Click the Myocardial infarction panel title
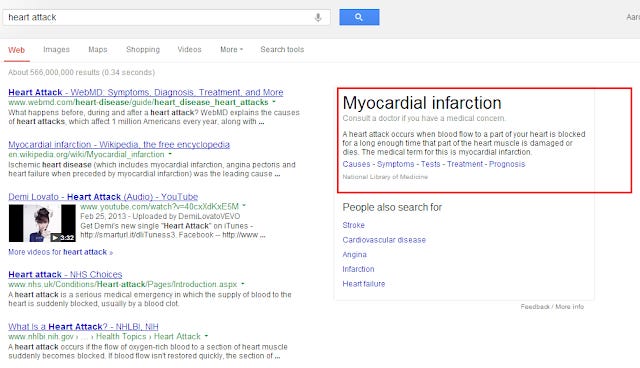Image resolution: width=640 pixels, height=368 pixels. point(422,103)
